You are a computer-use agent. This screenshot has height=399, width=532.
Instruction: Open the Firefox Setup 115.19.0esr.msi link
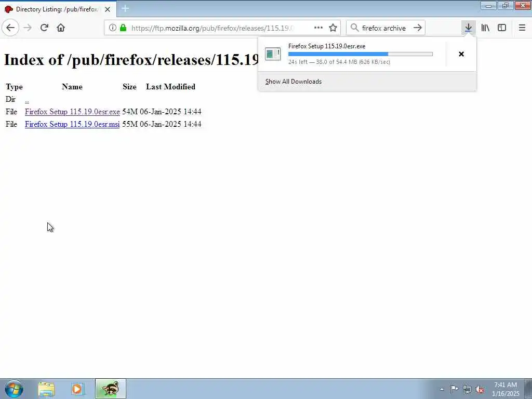(x=72, y=124)
